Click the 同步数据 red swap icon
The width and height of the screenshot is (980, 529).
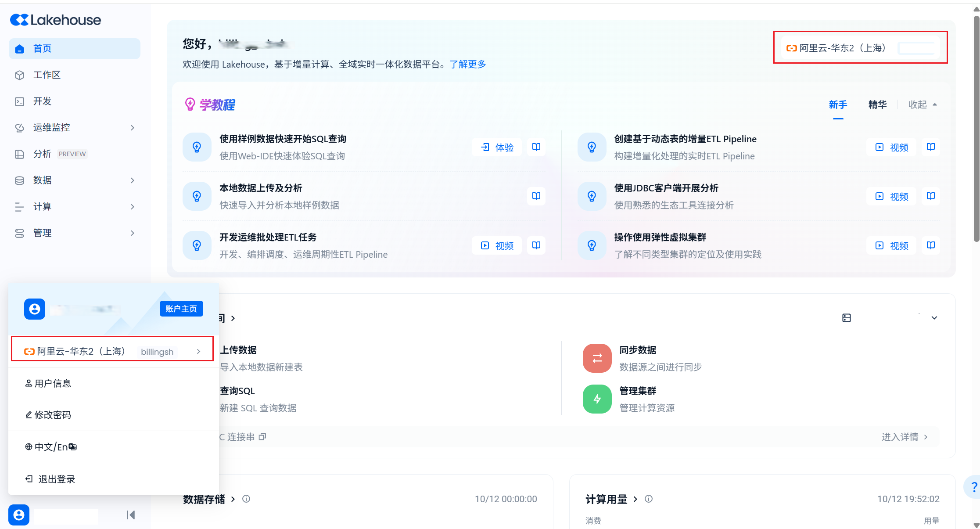point(597,358)
